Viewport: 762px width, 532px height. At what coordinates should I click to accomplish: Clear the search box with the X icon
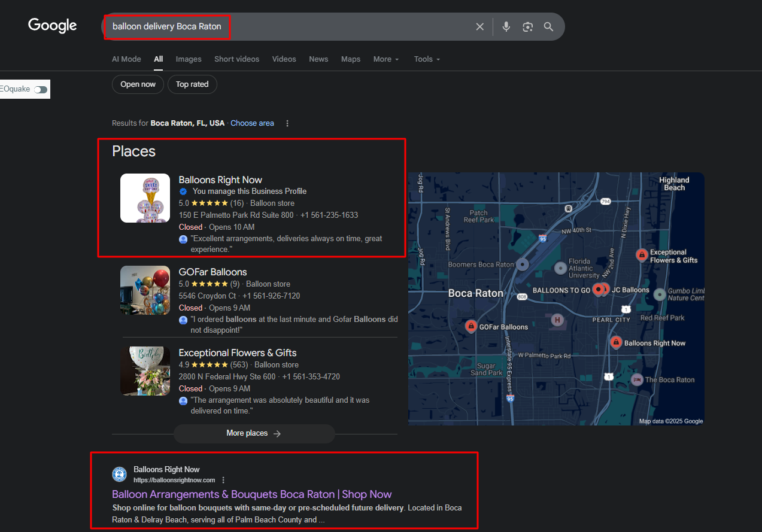(479, 27)
